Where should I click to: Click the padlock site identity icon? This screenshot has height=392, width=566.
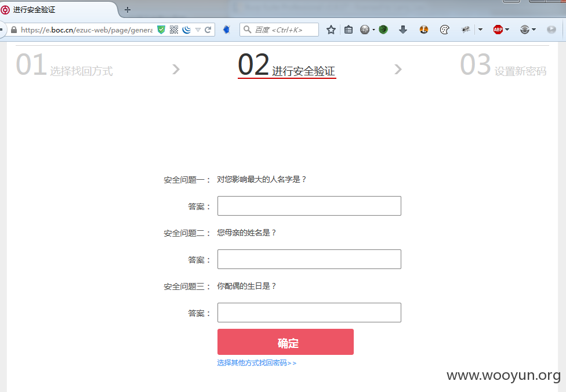point(14,30)
